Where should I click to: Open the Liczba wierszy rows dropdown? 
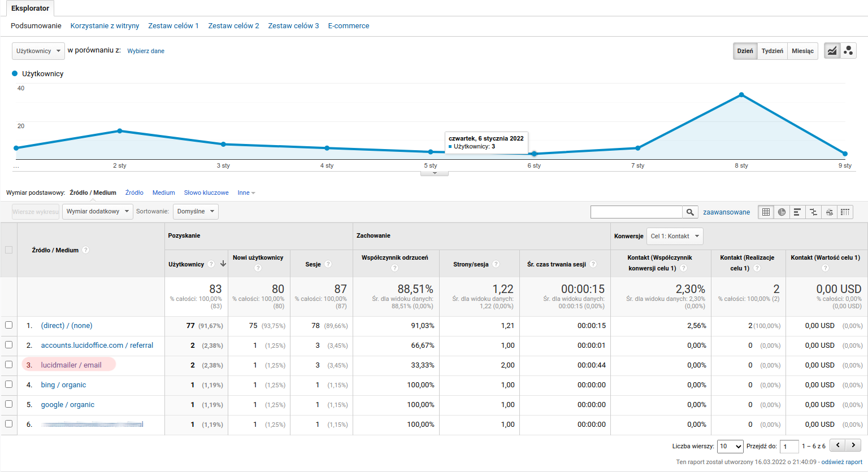tap(730, 446)
